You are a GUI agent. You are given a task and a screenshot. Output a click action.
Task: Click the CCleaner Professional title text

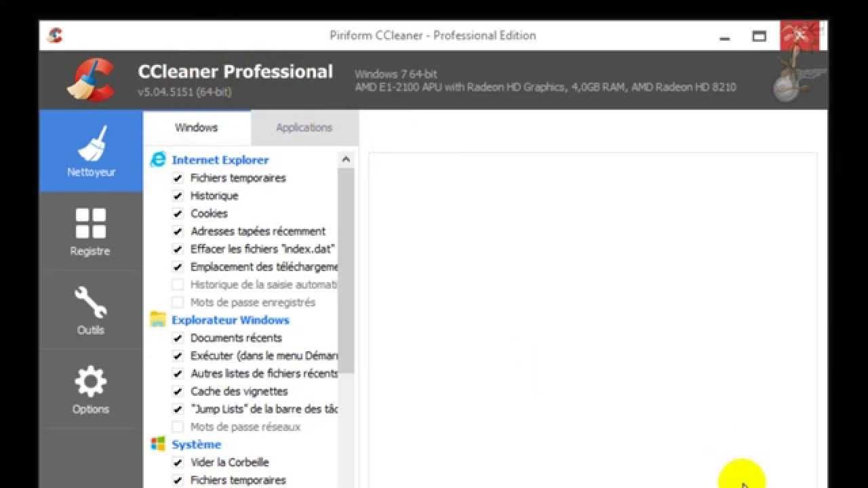click(235, 72)
